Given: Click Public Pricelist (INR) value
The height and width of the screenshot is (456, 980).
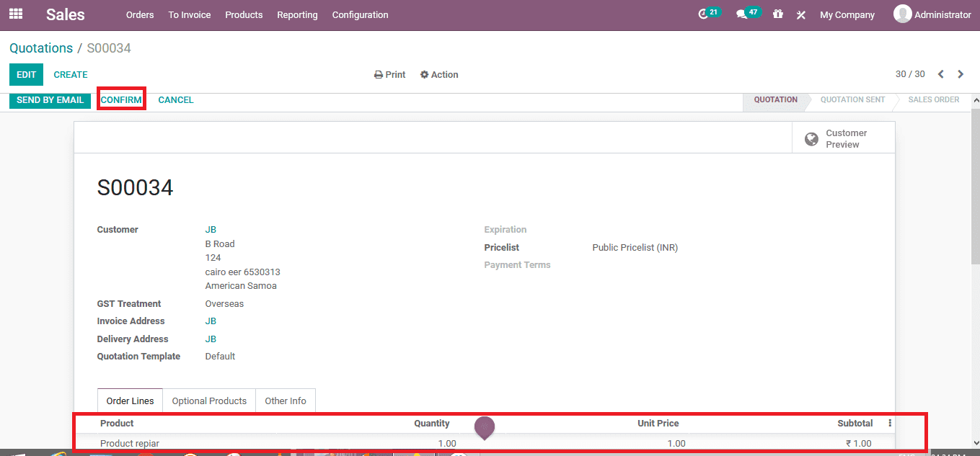Looking at the screenshot, I should click(x=635, y=248).
